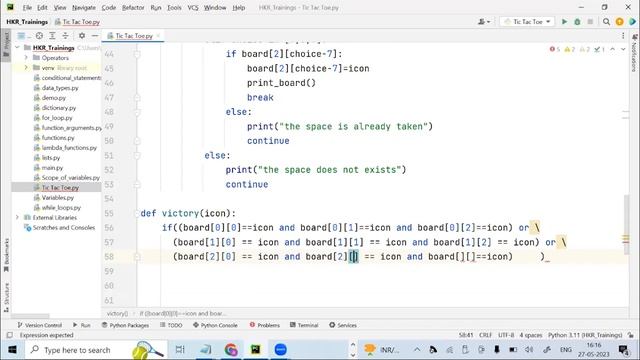Open Python Packages tool window
Viewport: 640px width, 360px height.
coord(125,325)
